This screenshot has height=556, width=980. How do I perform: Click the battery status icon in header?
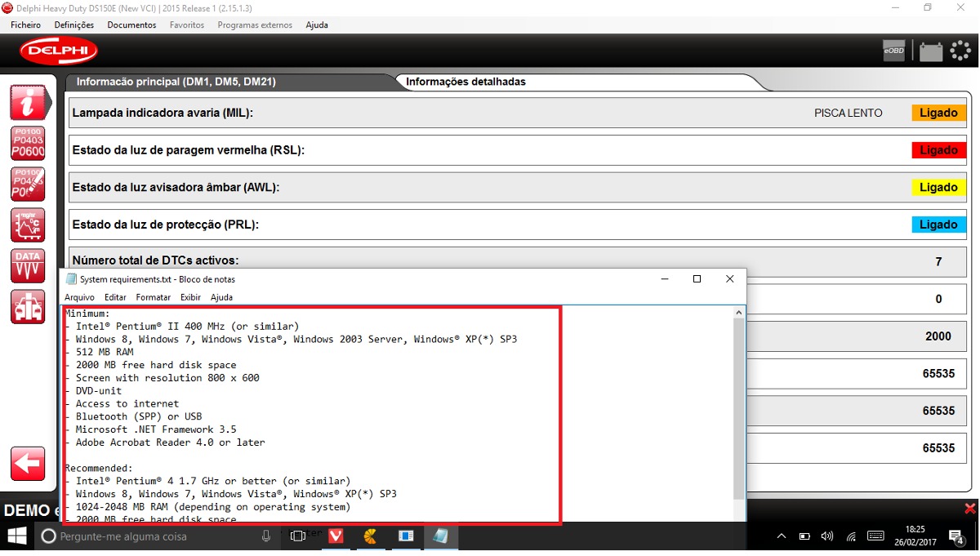point(931,51)
